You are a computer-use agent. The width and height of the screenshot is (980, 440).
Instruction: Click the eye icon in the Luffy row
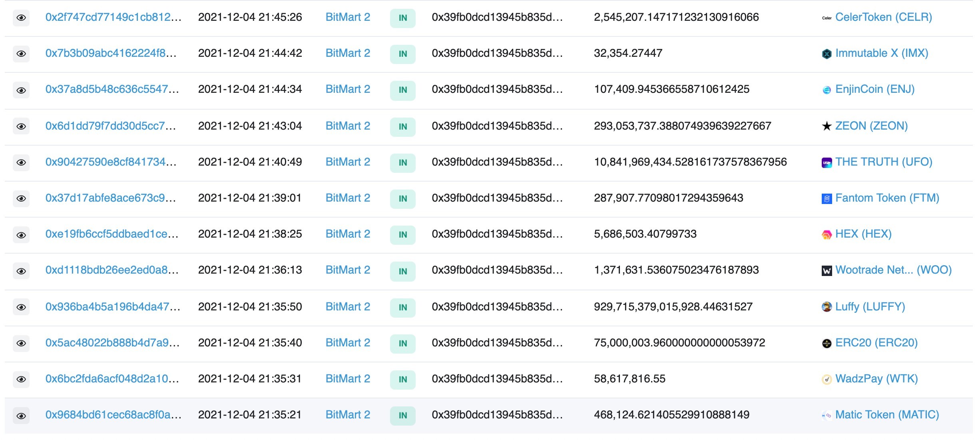click(21, 307)
